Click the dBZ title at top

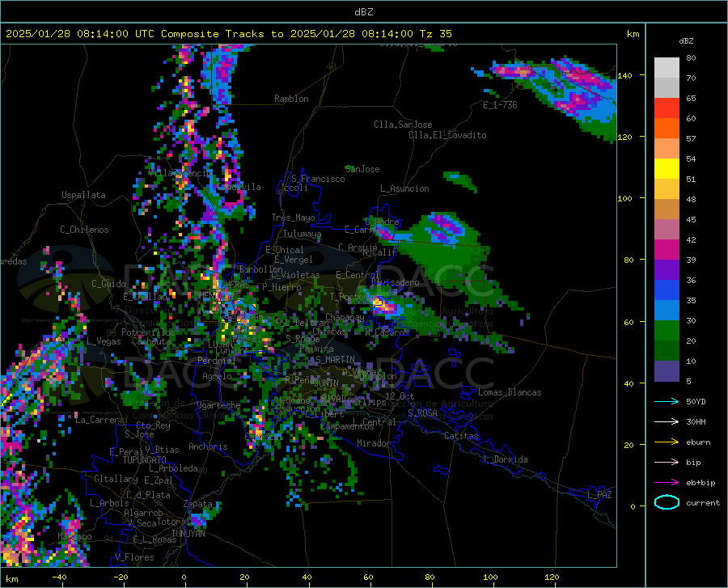click(x=363, y=12)
